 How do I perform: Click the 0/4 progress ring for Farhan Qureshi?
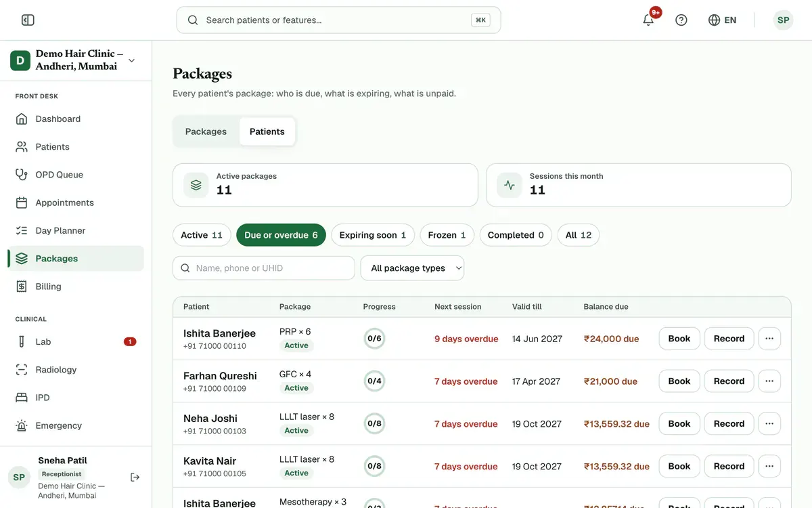[374, 381]
